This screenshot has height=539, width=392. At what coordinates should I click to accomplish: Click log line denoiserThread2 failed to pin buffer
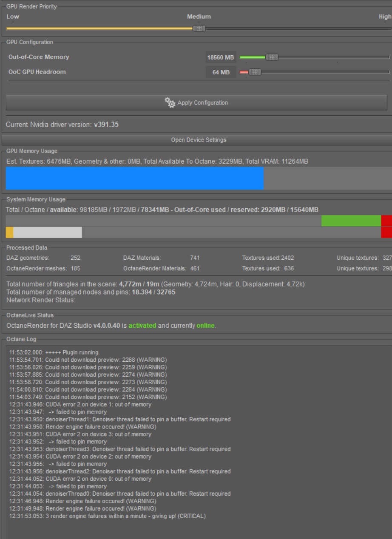(x=120, y=471)
